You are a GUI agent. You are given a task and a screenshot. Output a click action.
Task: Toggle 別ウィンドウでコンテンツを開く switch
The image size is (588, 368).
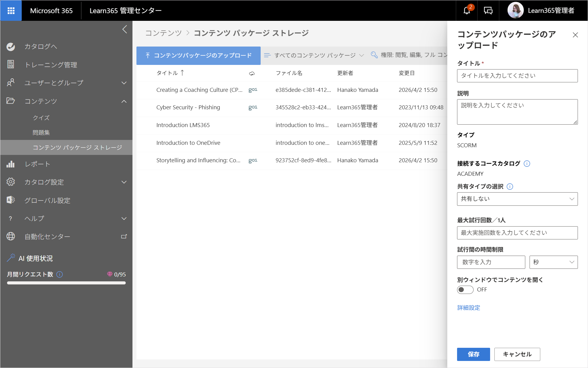pos(465,290)
